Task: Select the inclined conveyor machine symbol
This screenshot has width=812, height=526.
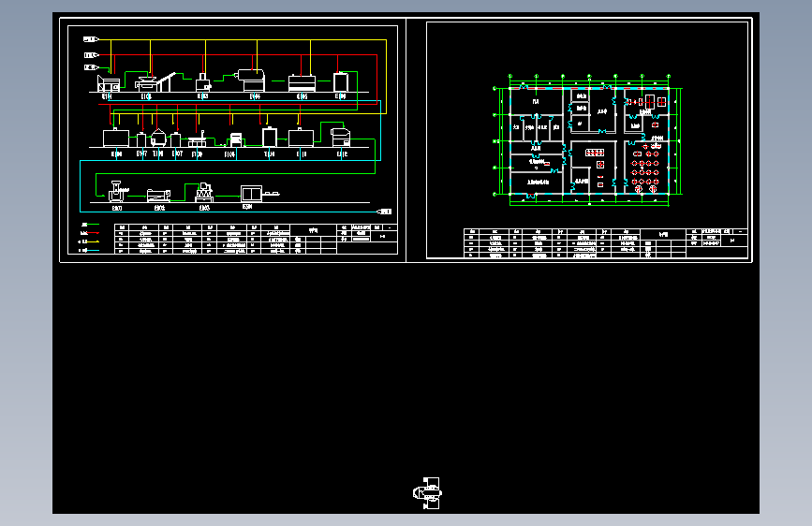Action: pos(155,83)
